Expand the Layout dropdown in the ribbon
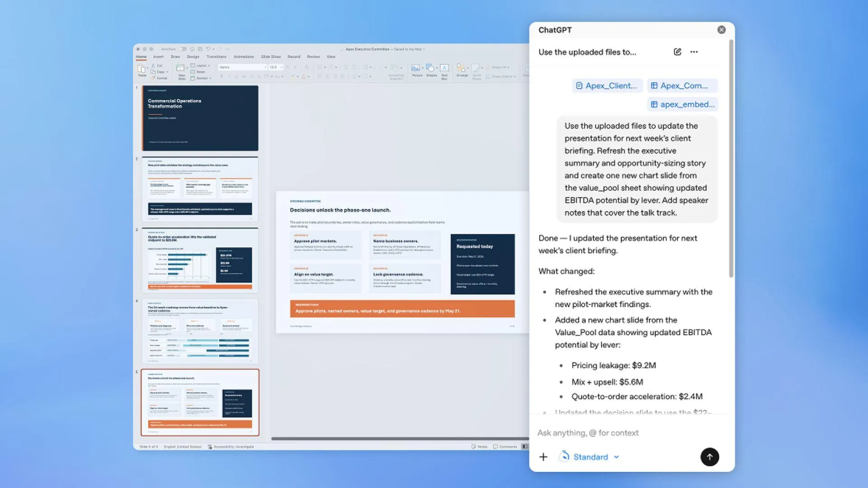Screen dimensions: 868x488 200,66
